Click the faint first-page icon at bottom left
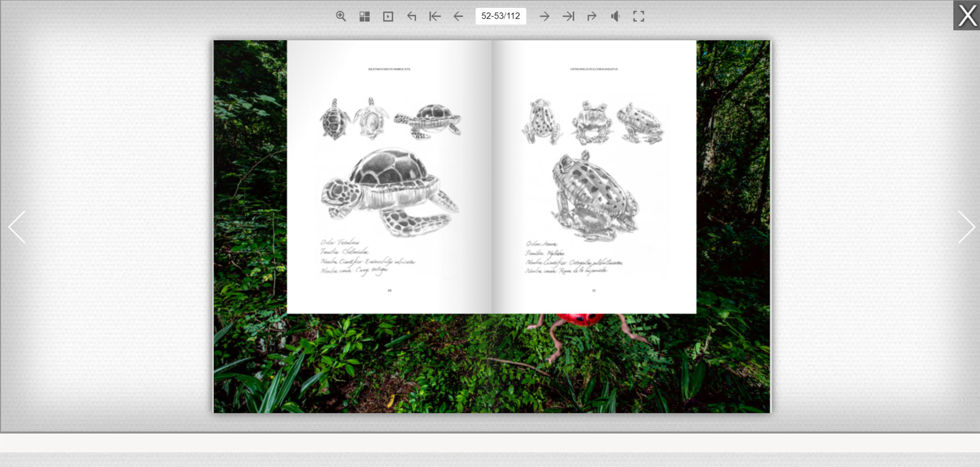The image size is (980, 467). pyautogui.click(x=21, y=400)
